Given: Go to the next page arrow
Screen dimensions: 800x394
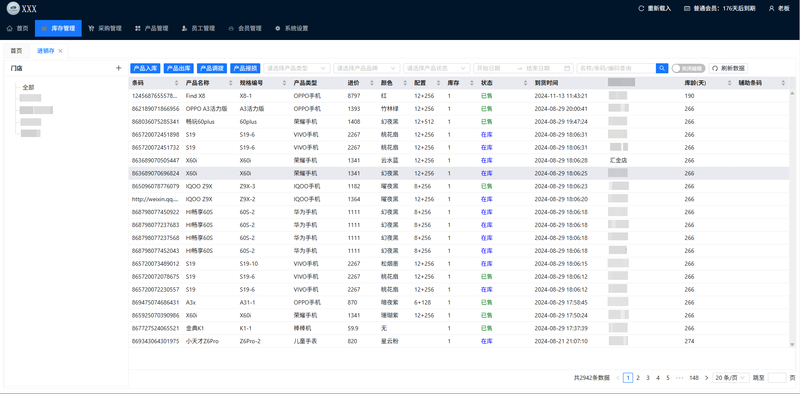Looking at the screenshot, I should [706, 378].
